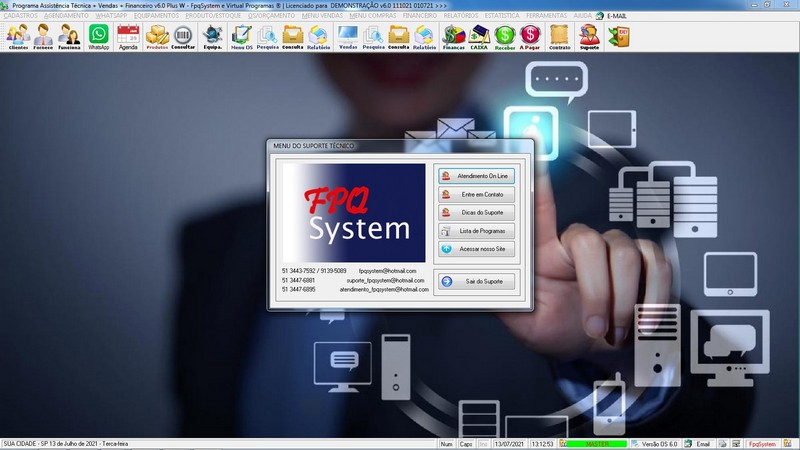This screenshot has width=800, height=450.
Task: Open the CADASTROS menu
Action: coord(20,16)
